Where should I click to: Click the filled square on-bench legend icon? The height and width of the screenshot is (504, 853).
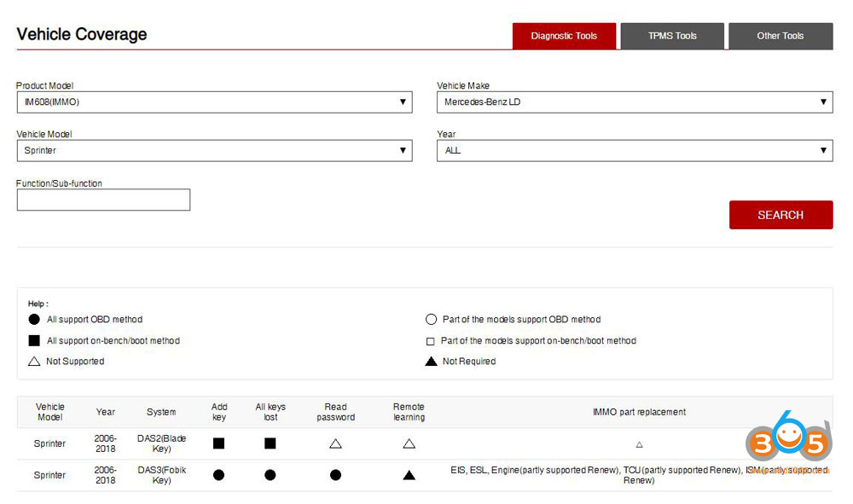(x=34, y=340)
